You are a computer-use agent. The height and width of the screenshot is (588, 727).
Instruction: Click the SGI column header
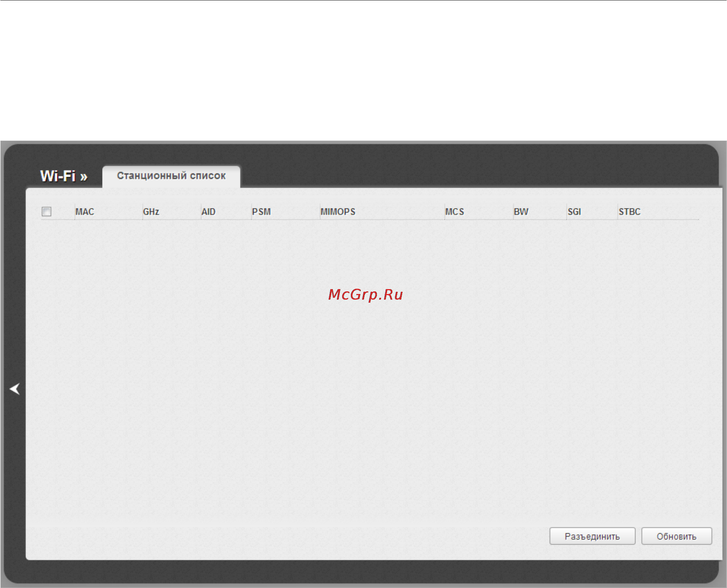pyautogui.click(x=574, y=212)
